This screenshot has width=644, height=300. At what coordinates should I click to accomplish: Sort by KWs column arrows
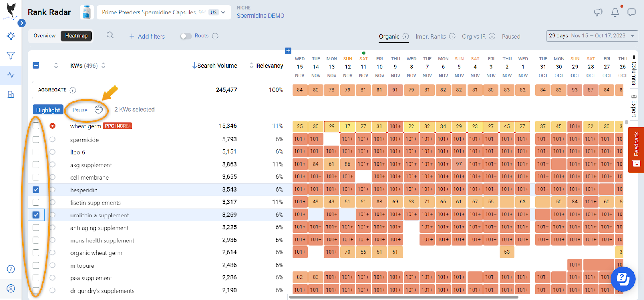[x=103, y=66]
